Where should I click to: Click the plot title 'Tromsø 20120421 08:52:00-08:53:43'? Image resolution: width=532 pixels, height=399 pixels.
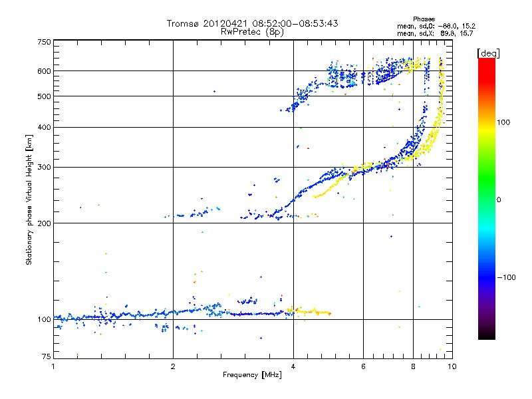click(252, 23)
